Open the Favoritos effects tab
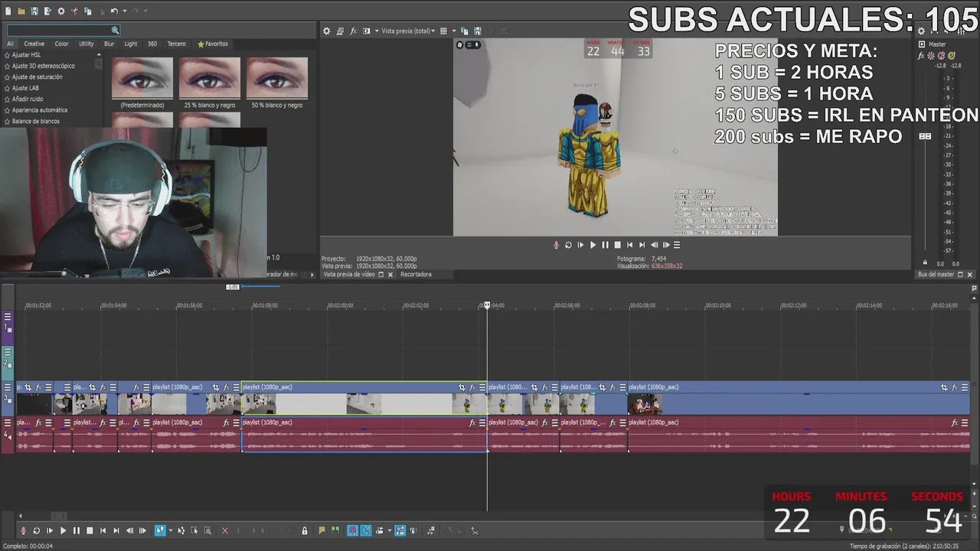The image size is (980, 551). coord(213,44)
